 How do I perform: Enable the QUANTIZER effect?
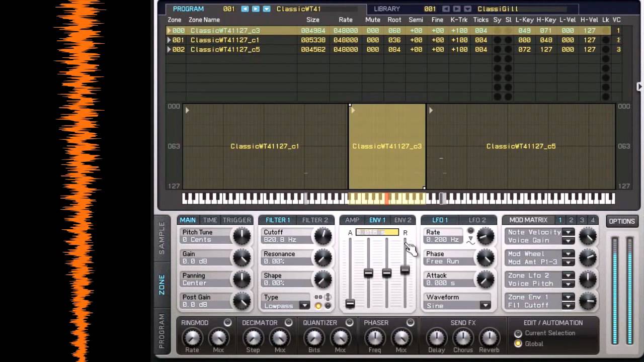[350, 322]
